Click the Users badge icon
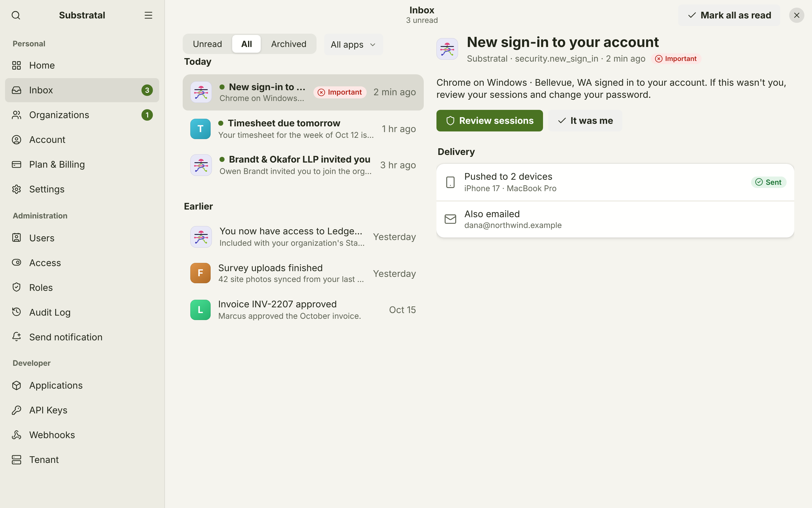The height and width of the screenshot is (508, 812). pyautogui.click(x=16, y=238)
